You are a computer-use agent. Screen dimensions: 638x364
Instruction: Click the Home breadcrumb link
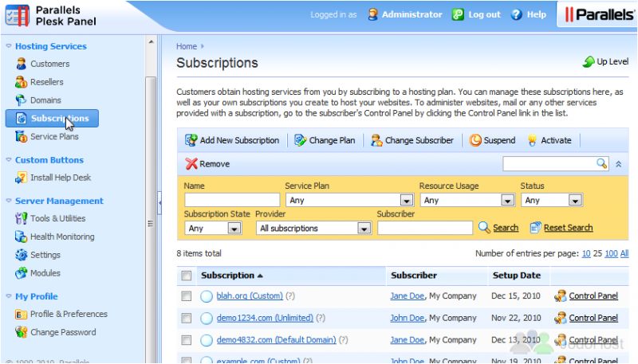[x=187, y=46]
